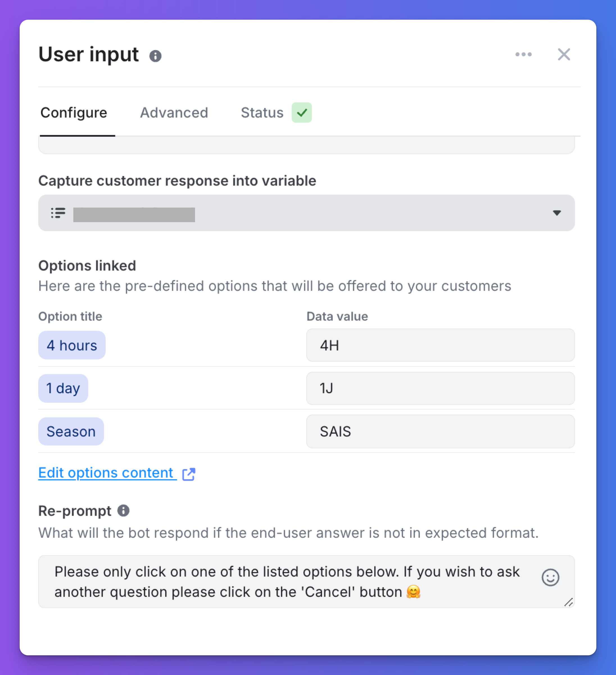This screenshot has width=616, height=675.
Task: Click the Re-prompt info icon
Action: tap(123, 510)
